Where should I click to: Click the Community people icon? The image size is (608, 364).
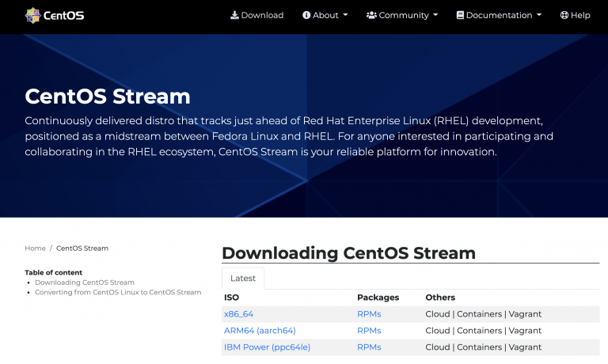[x=371, y=15]
